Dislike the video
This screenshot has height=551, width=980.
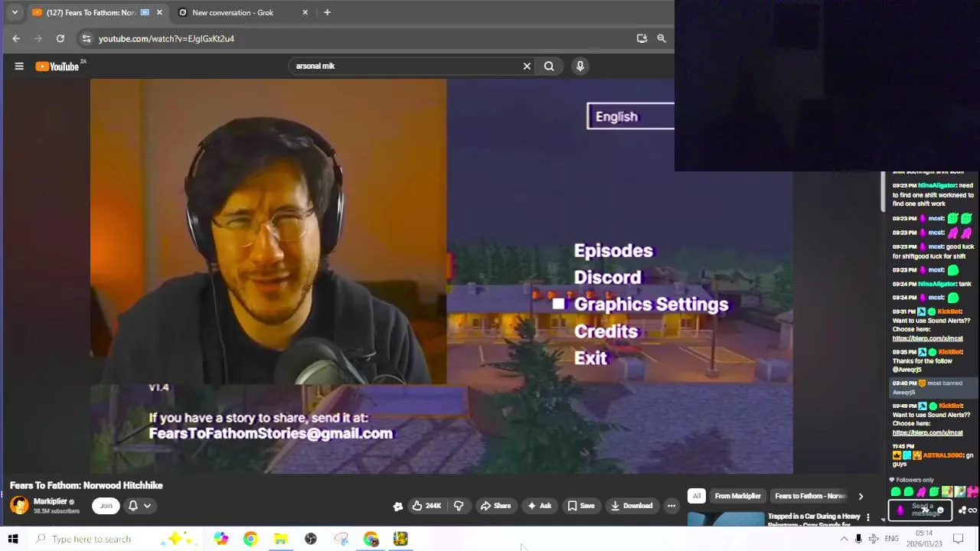(459, 506)
